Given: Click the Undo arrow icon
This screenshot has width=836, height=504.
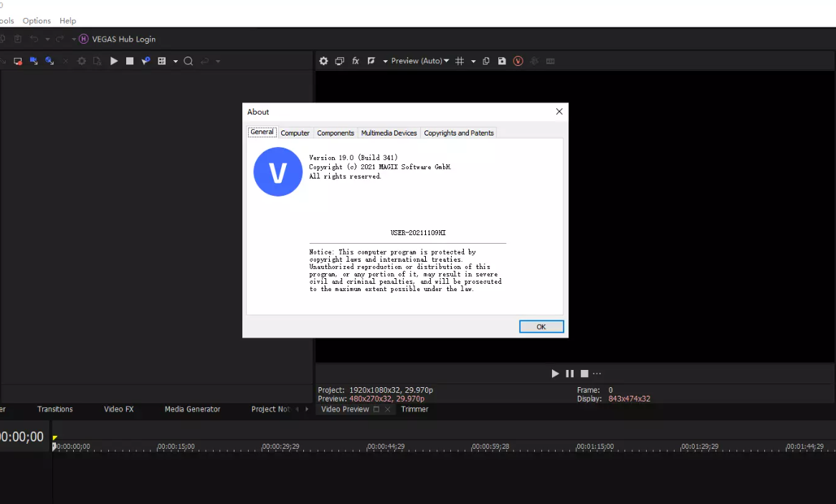Looking at the screenshot, I should coord(34,39).
